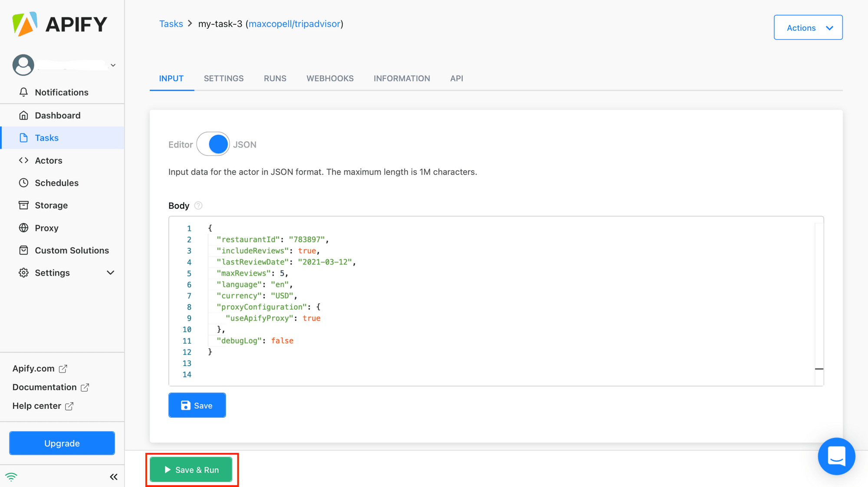868x487 pixels.
Task: Click the Tasks breadcrumb link
Action: tap(171, 24)
